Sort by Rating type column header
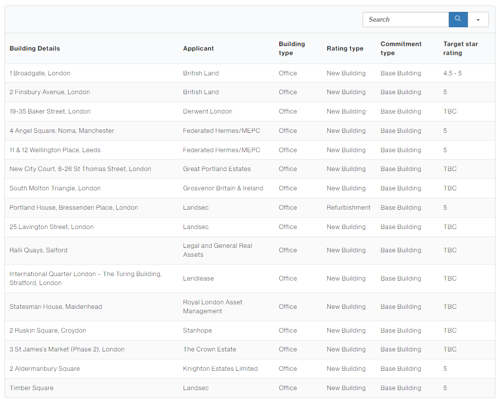 tap(345, 48)
